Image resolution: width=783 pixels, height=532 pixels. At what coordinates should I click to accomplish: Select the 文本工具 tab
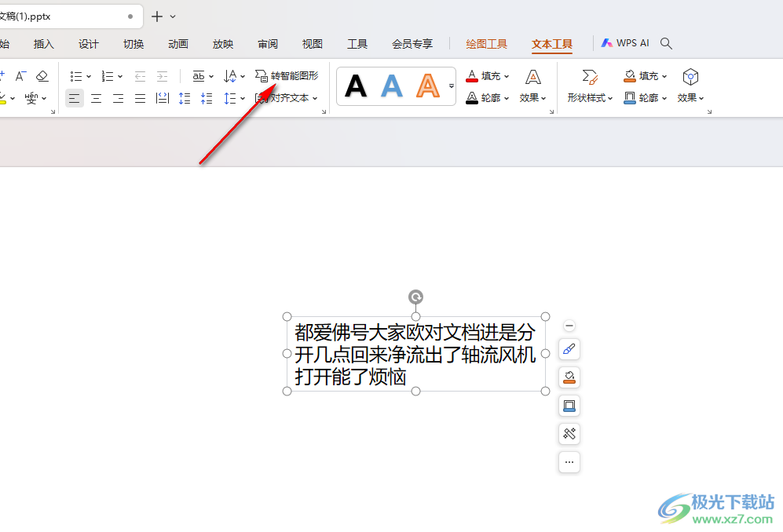click(552, 44)
